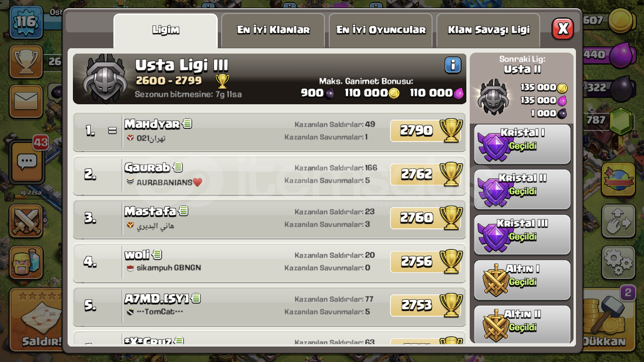The image size is (644, 362).
Task: Switch to En İyi Oyuncular tab
Action: point(380,30)
